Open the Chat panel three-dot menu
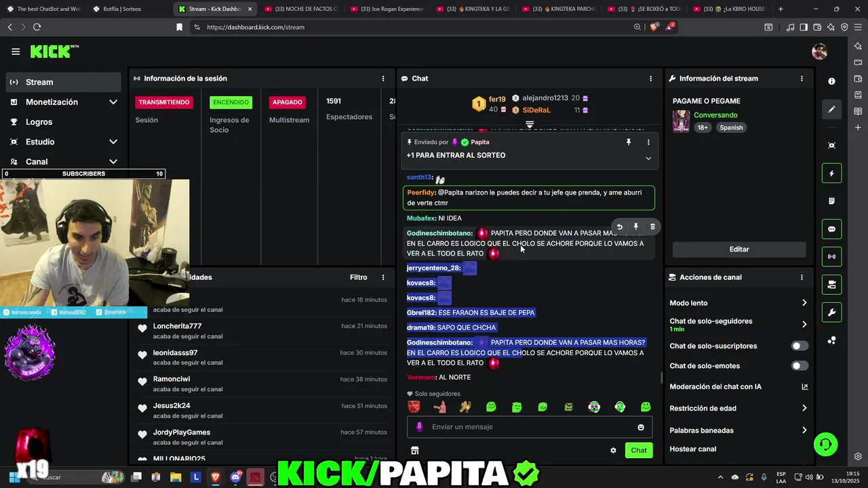Screen dimensions: 868x488 (x=650, y=79)
